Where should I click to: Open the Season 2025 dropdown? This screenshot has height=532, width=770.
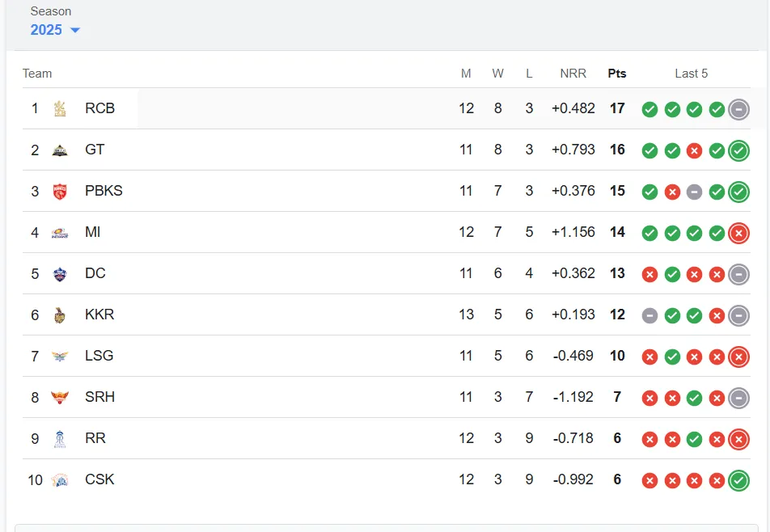coord(54,29)
